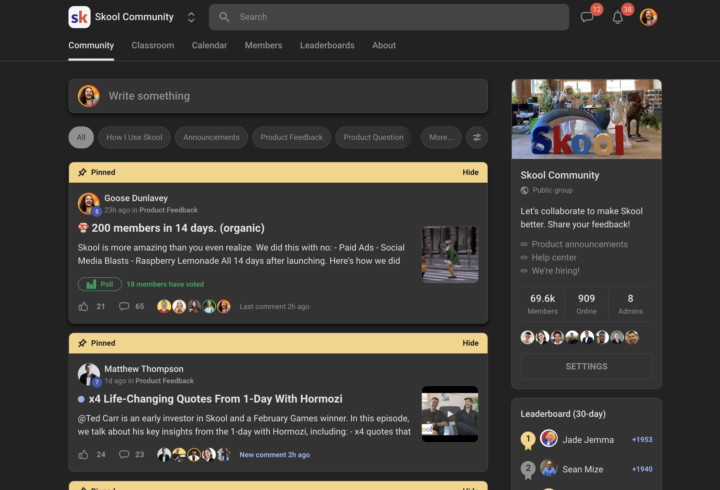The width and height of the screenshot is (720, 490).
Task: Click 'New comment 2h ago' link
Action: pos(275,455)
